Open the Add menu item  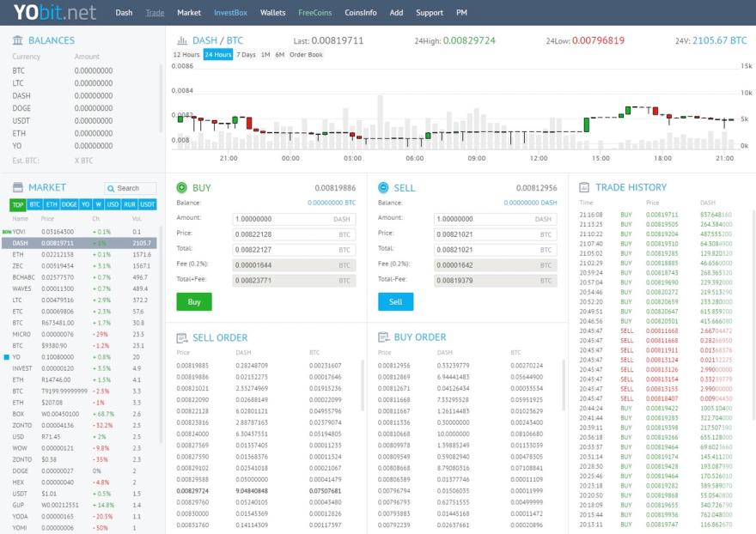[x=396, y=13]
